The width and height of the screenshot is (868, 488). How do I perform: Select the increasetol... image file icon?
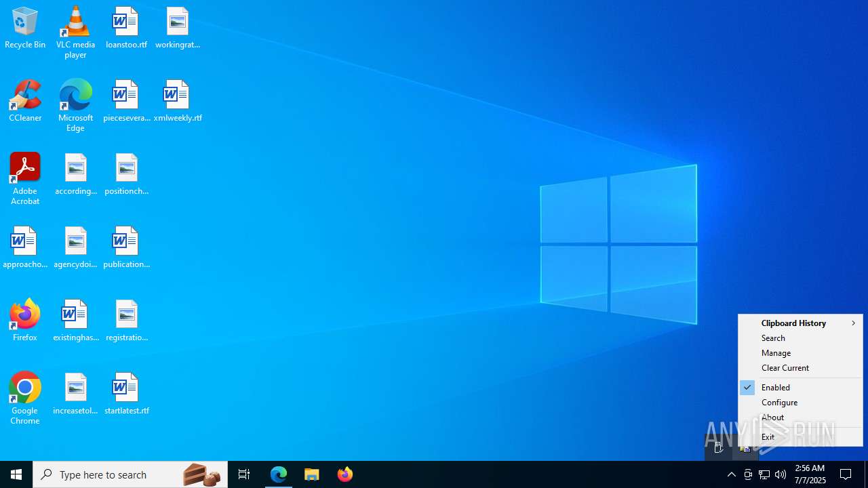[75, 394]
